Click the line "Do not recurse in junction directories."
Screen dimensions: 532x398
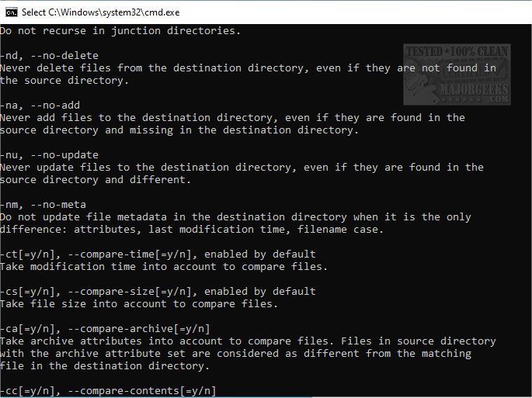[x=120, y=30]
